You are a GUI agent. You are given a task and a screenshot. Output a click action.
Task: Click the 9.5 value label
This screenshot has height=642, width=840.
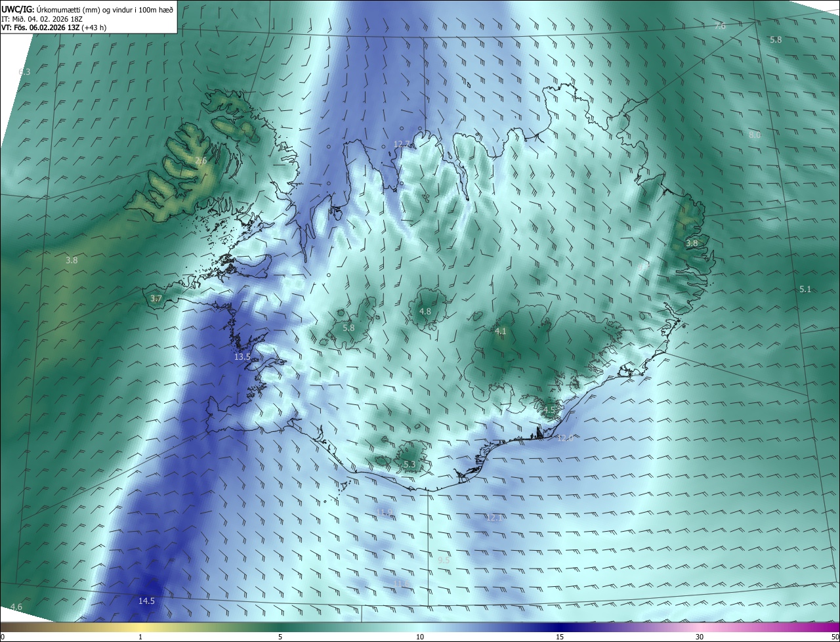pyautogui.click(x=444, y=559)
